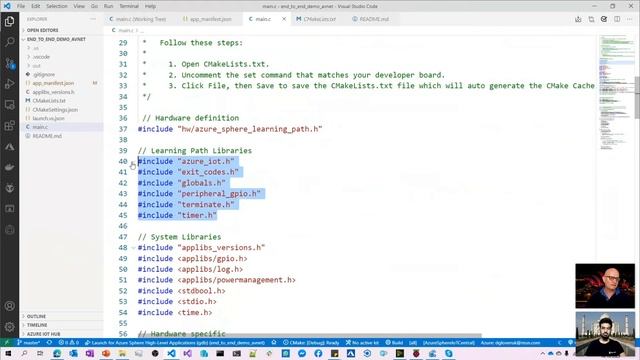Open launch.vs.json in Explorer
640x360 pixels.
click(x=48, y=118)
